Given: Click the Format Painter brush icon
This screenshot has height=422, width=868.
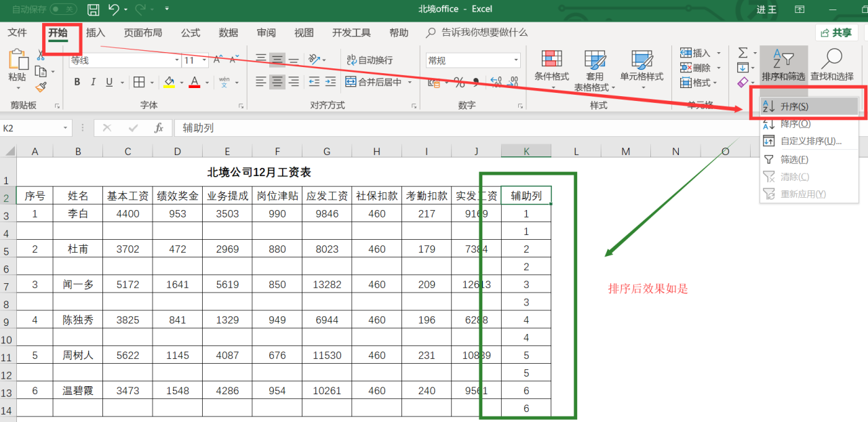Looking at the screenshot, I should 40,87.
